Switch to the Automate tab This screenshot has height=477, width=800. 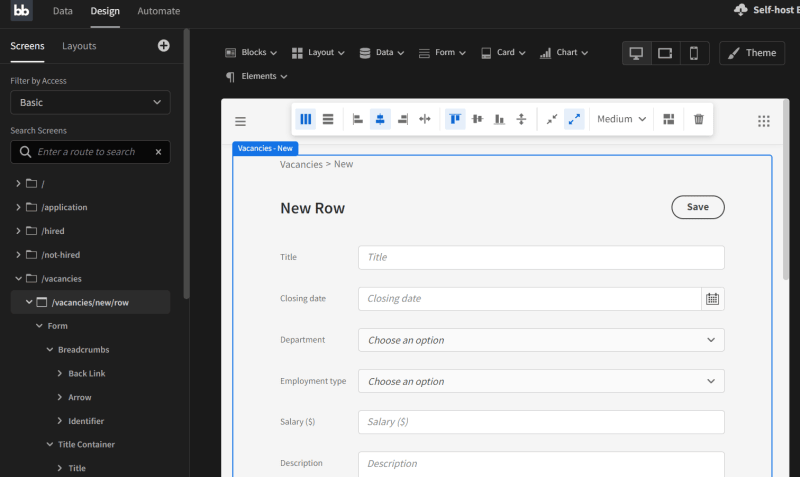(158, 11)
